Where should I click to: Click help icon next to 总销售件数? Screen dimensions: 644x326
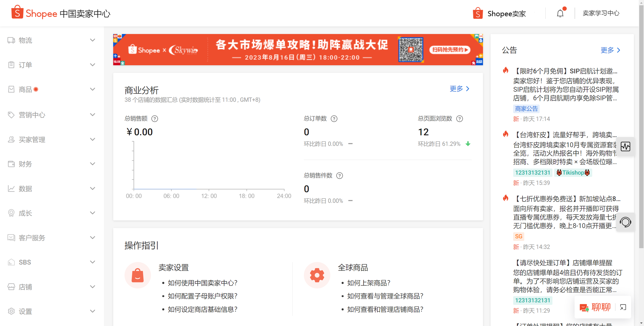coord(340,176)
